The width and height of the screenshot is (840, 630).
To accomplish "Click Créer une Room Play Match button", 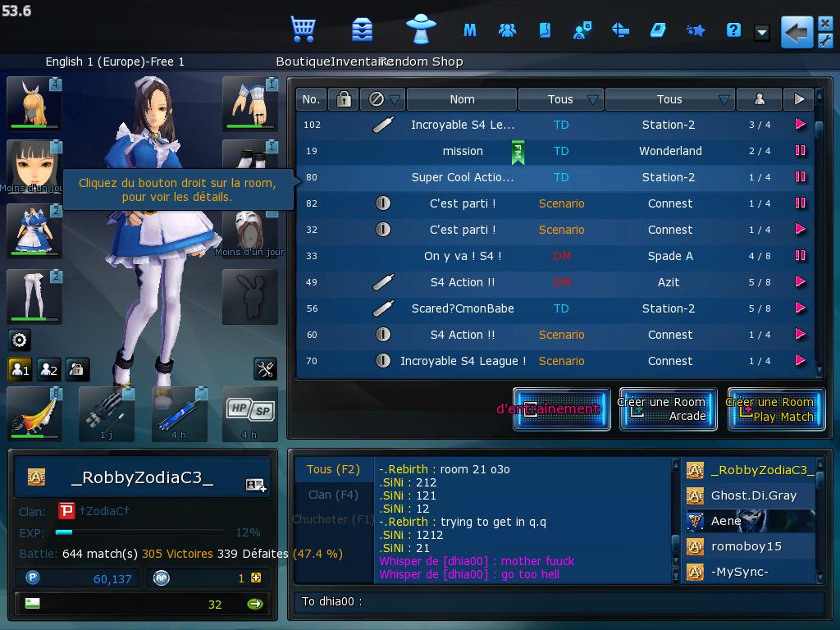I will [776, 409].
